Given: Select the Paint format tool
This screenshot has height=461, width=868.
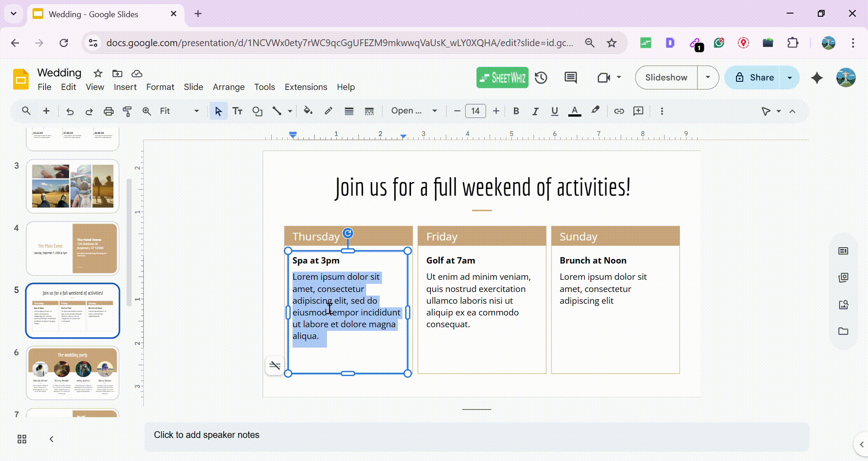Looking at the screenshot, I should tap(127, 111).
